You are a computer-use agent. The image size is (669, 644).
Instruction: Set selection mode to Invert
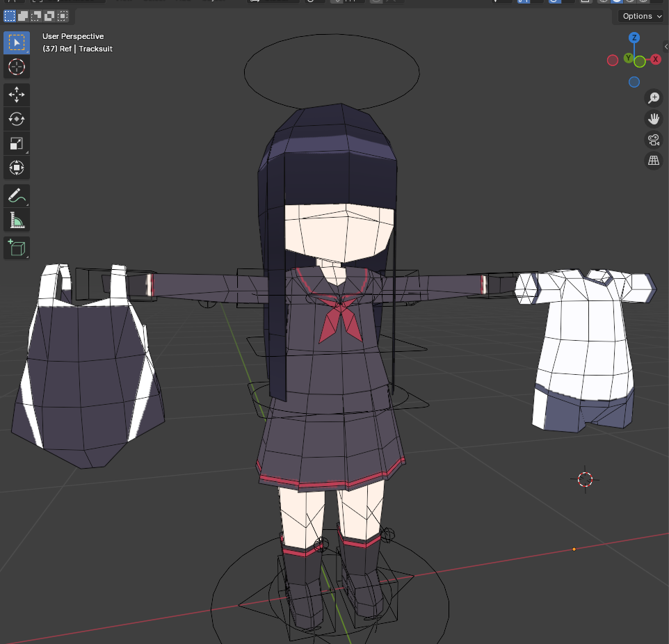coord(49,16)
